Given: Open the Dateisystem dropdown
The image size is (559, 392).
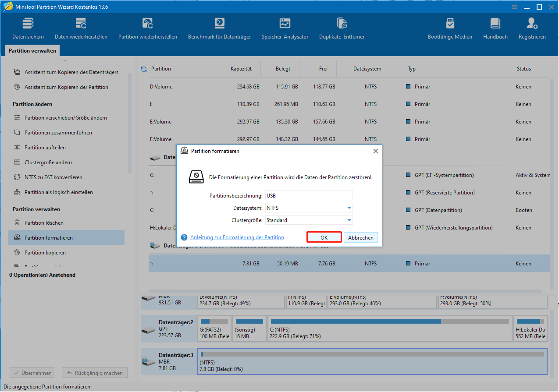Looking at the screenshot, I should [x=309, y=208].
